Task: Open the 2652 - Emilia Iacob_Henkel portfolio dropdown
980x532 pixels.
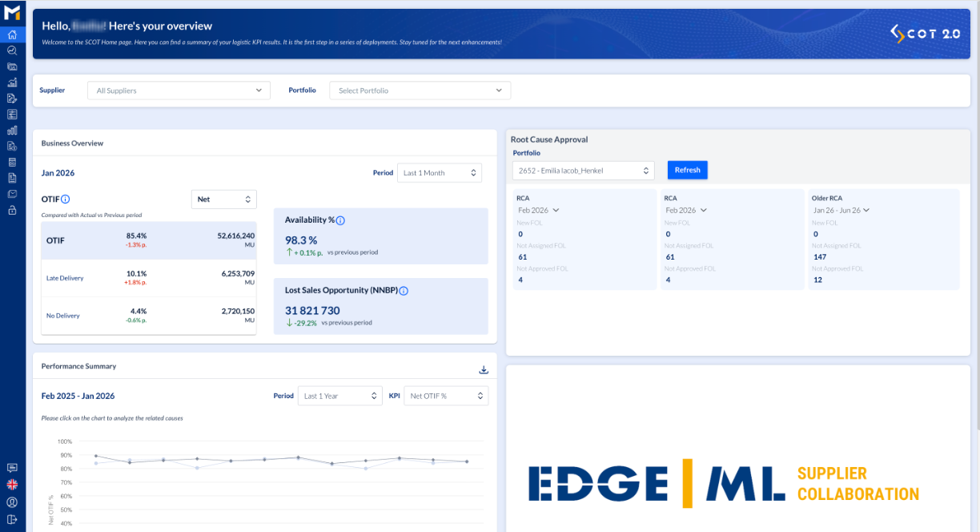Action: point(584,170)
